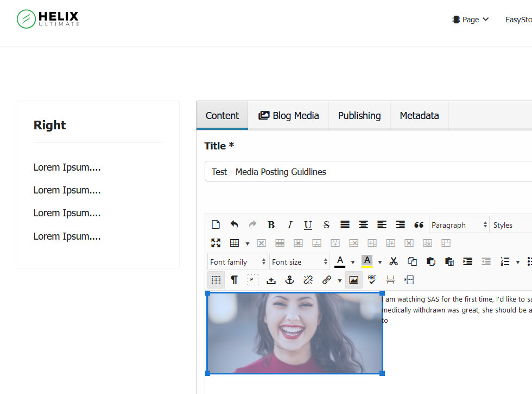The width and height of the screenshot is (532, 394).
Task: Run the spellcheck tool
Action: coord(372,280)
